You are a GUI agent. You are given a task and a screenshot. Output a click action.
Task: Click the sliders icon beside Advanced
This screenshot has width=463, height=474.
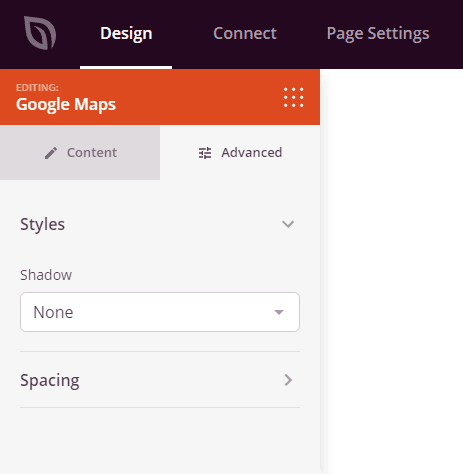(205, 153)
